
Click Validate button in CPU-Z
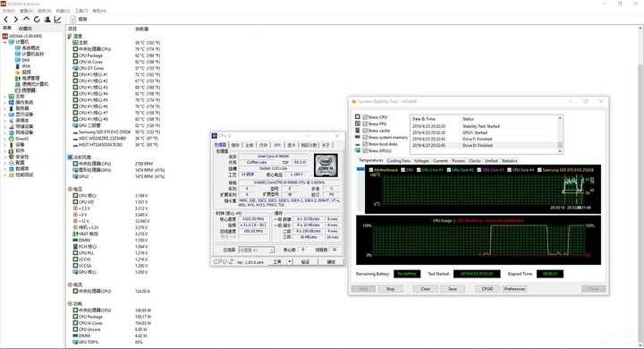[x=305, y=262]
